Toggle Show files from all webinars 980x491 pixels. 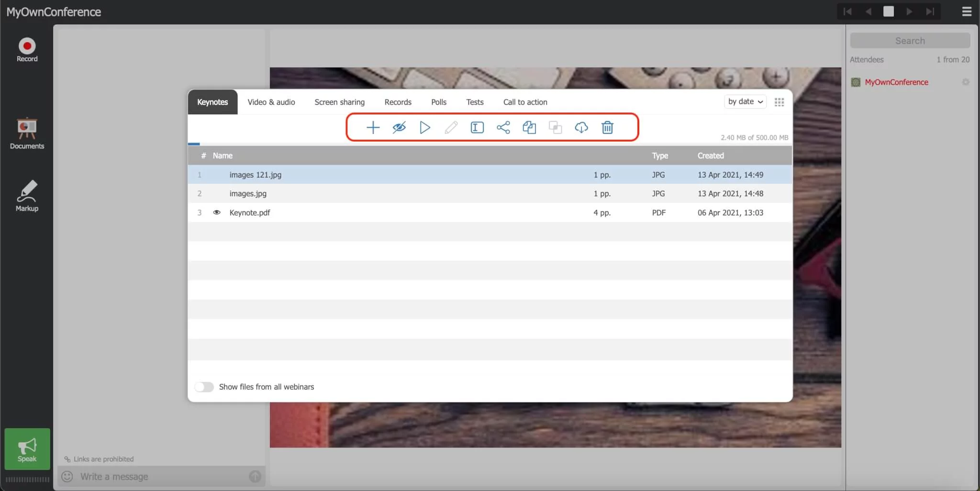tap(204, 386)
